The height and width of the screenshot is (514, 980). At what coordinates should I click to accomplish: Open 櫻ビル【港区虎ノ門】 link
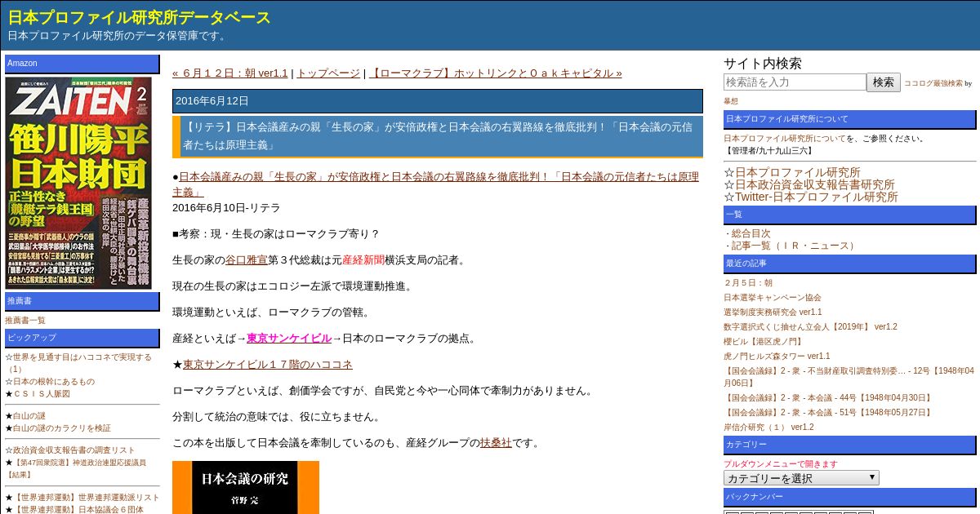764,342
